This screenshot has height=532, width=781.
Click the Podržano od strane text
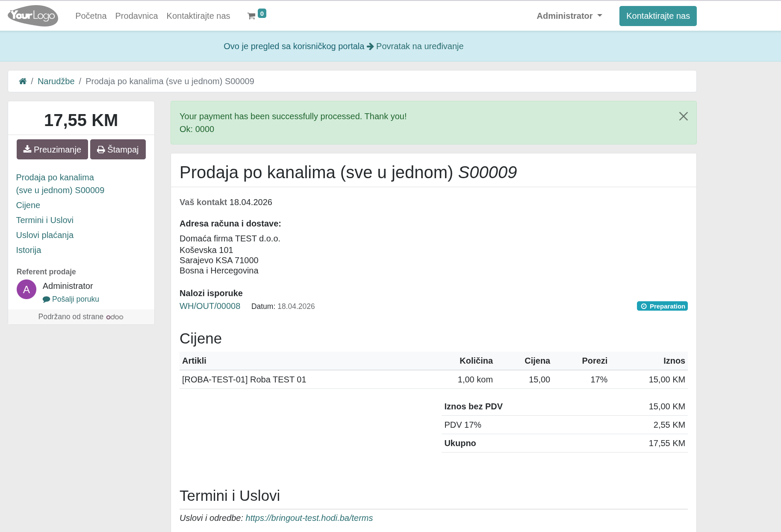pos(71,317)
